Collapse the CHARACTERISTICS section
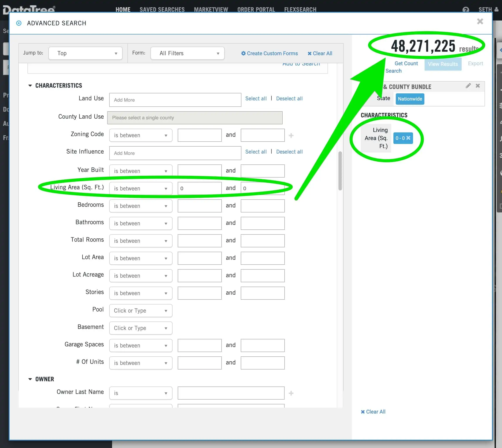 coord(30,85)
